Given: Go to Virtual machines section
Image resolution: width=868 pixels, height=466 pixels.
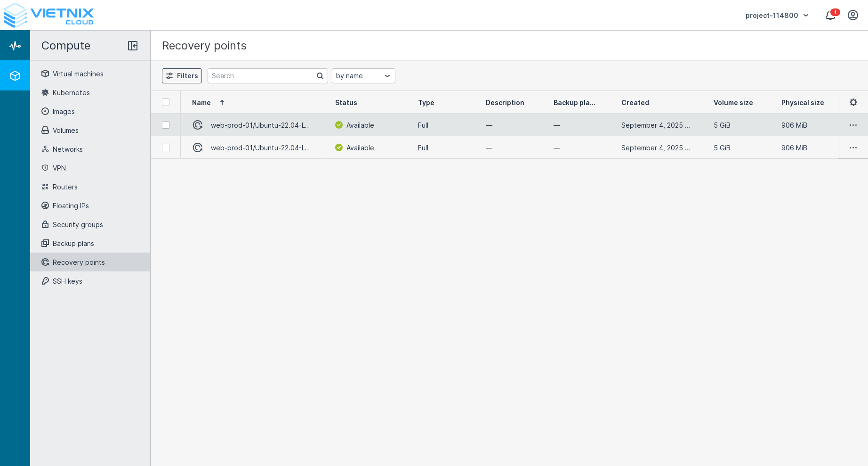Looking at the screenshot, I should (x=78, y=74).
